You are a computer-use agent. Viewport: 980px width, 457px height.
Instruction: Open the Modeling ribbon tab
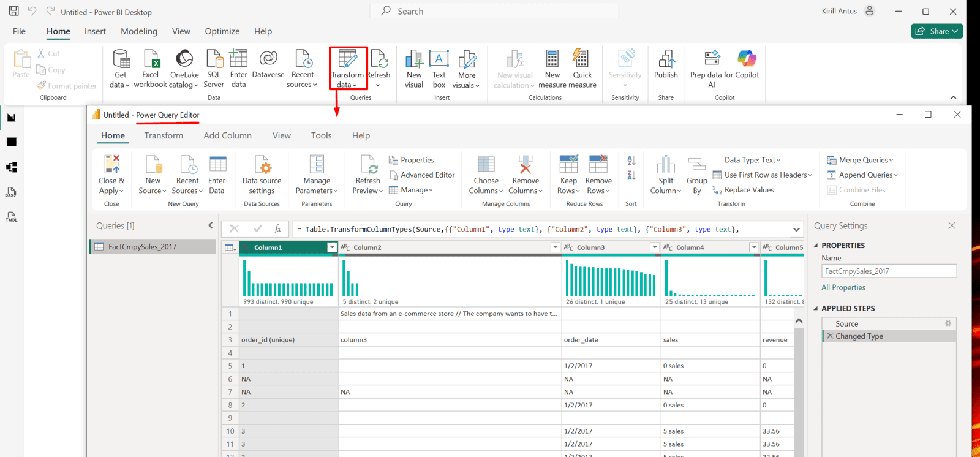pos(139,31)
